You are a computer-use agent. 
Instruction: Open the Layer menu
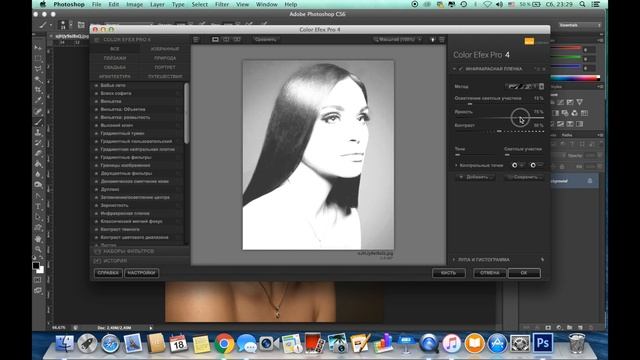click(157, 4)
